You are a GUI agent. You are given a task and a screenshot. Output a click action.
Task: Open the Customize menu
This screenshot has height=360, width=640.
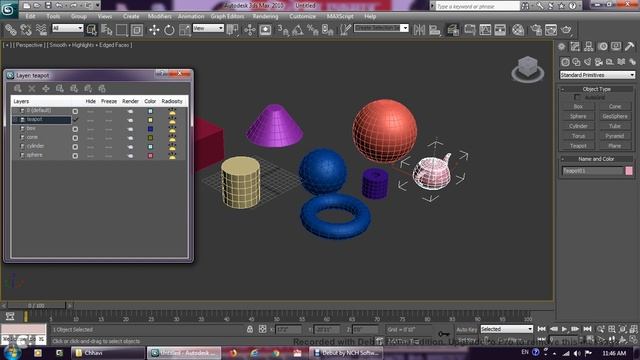302,16
